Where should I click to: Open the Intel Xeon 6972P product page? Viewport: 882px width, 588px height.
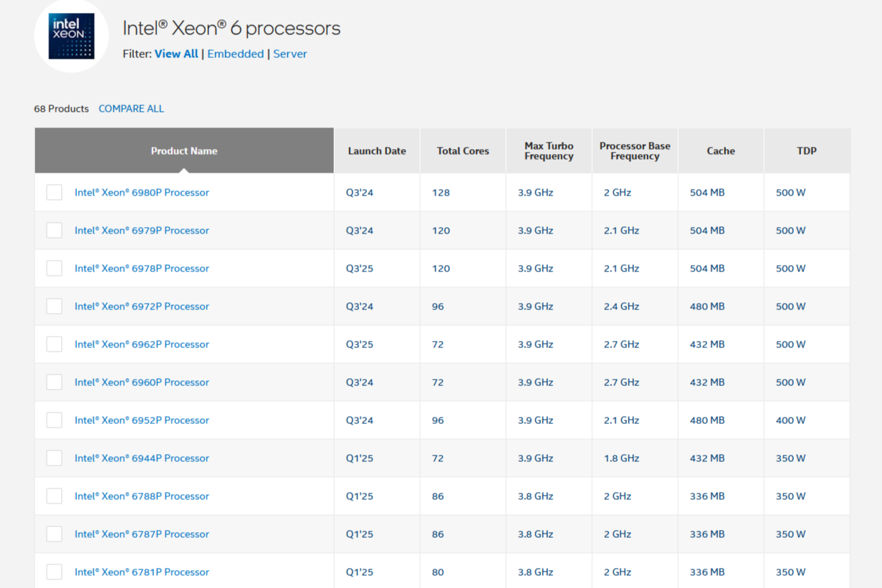pos(141,306)
